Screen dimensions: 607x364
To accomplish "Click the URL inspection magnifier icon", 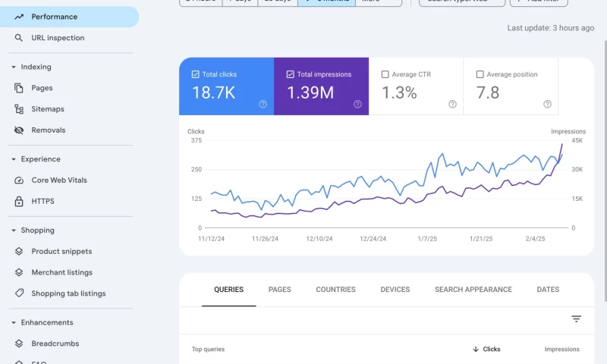I will point(19,38).
